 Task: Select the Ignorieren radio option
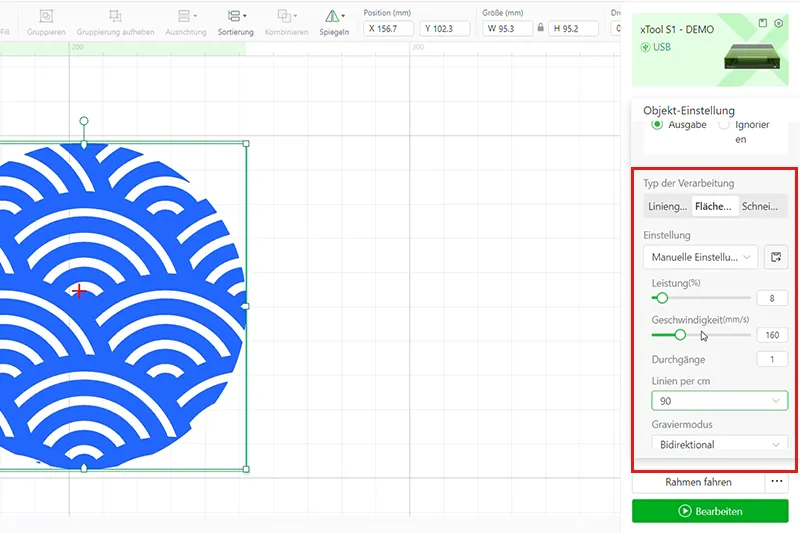coord(724,124)
